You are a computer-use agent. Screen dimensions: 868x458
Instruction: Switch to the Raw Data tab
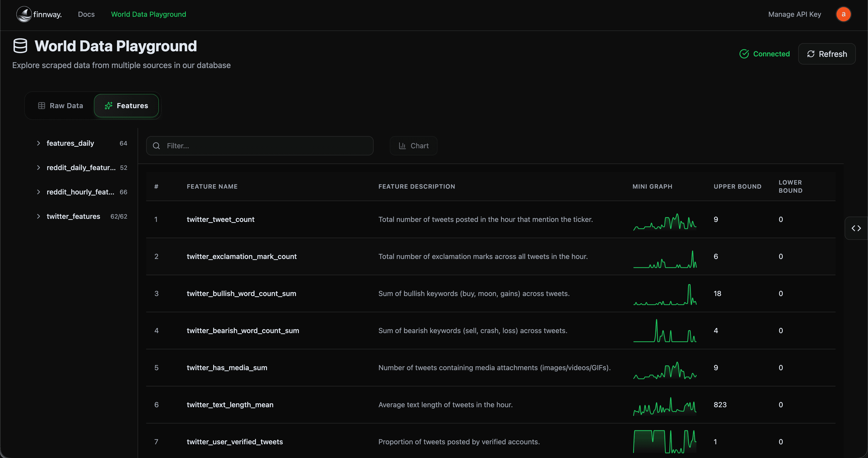61,105
